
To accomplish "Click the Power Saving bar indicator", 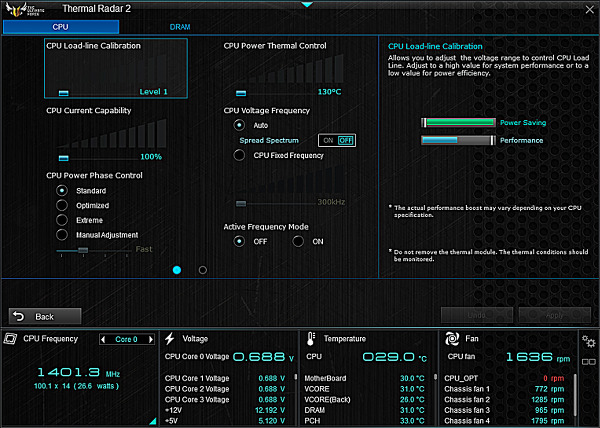I will (458, 122).
